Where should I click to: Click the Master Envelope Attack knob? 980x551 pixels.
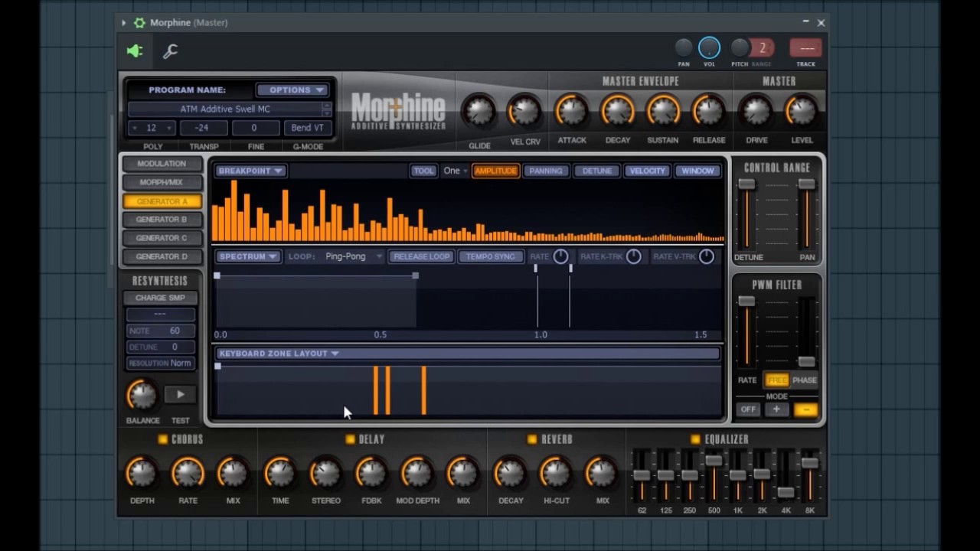click(x=571, y=111)
